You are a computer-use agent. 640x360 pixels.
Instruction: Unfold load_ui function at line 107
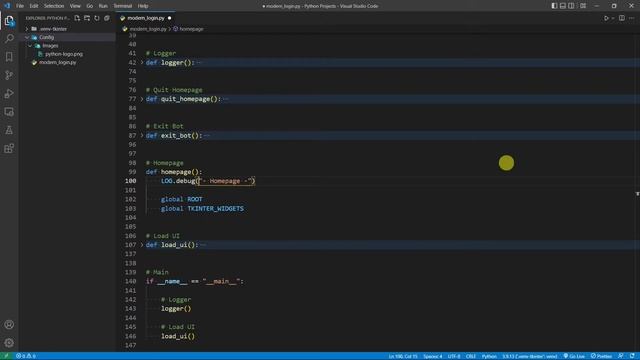coord(142,245)
